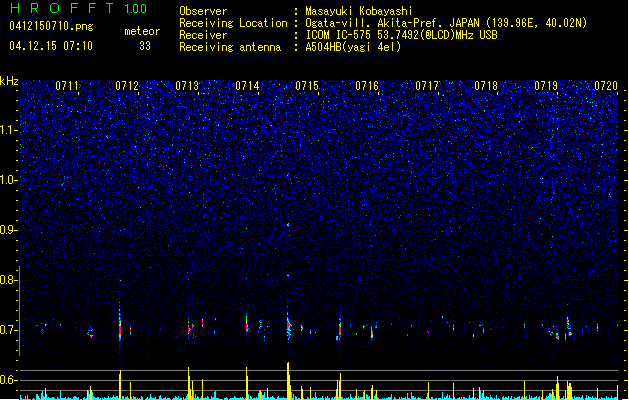Click the 1.0 kHz axis label
629x400 pixels.
click(x=9, y=180)
